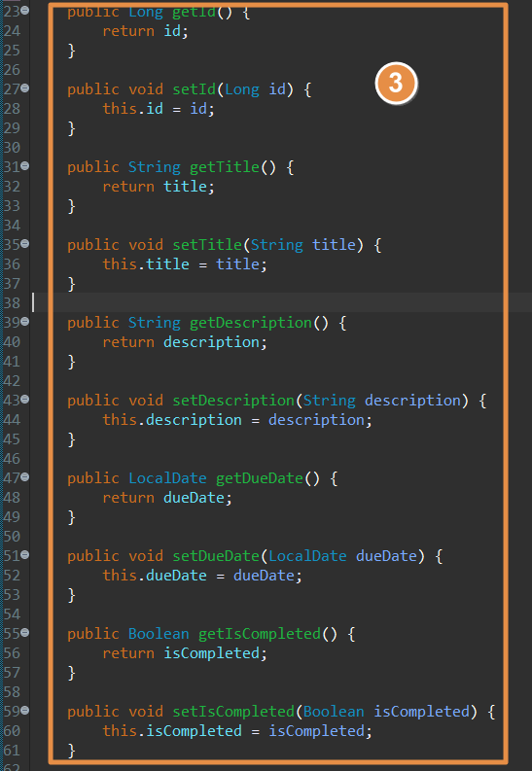Click the 'return title;' statement
The image size is (532, 771).
click(x=159, y=187)
